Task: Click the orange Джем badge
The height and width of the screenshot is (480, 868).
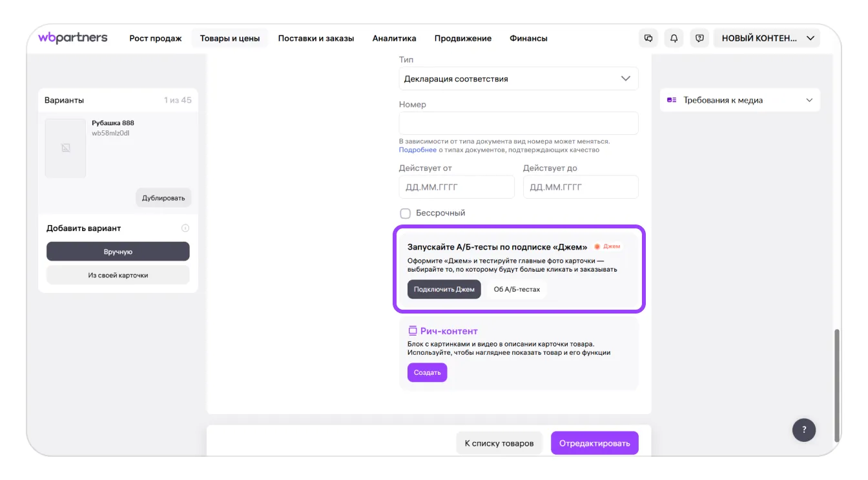Action: 607,246
